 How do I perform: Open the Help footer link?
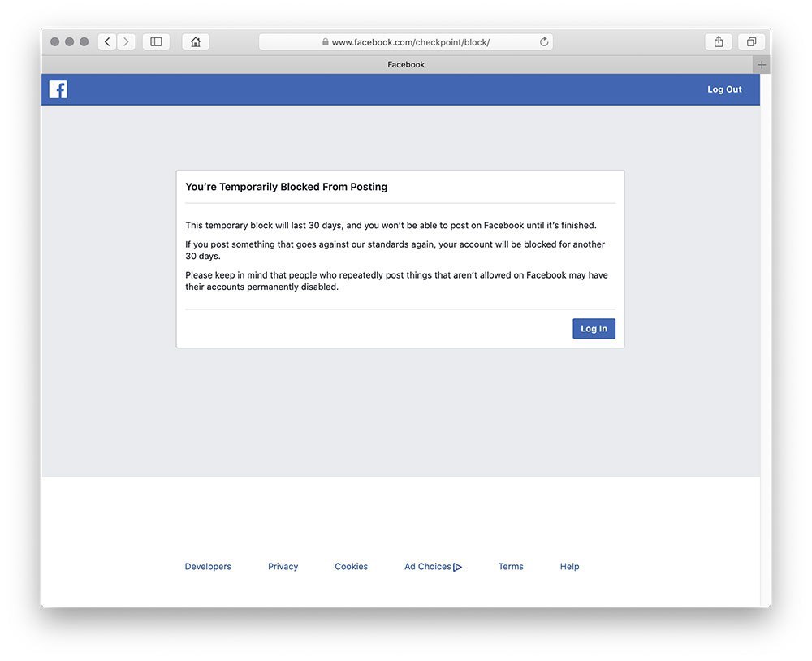(x=569, y=566)
